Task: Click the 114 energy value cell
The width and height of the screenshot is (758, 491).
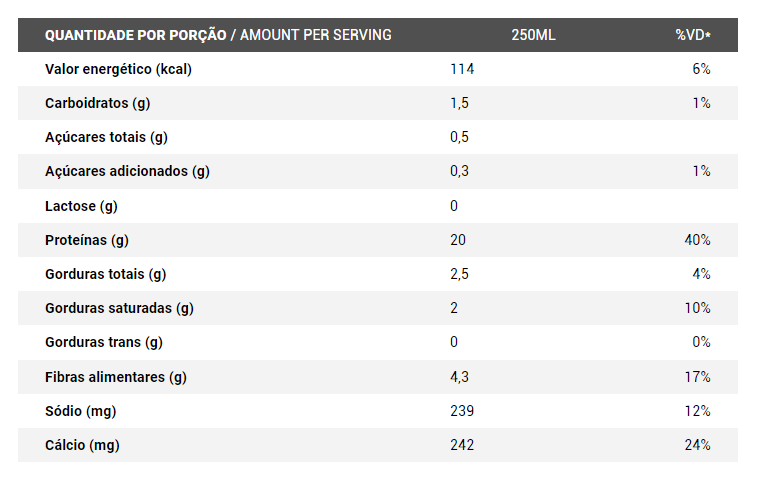Action: point(461,69)
